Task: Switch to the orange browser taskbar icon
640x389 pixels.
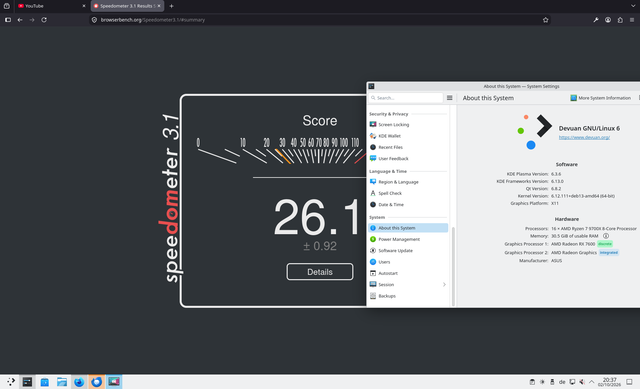Action: click(97, 382)
